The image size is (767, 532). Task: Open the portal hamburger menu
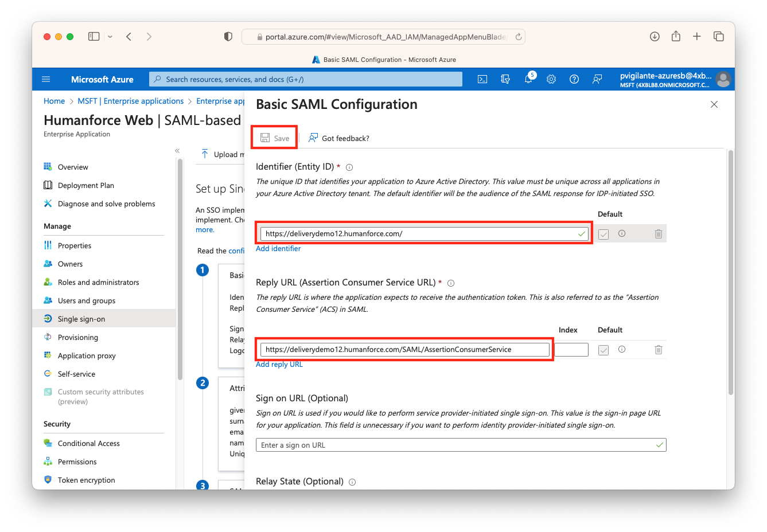pos(46,79)
